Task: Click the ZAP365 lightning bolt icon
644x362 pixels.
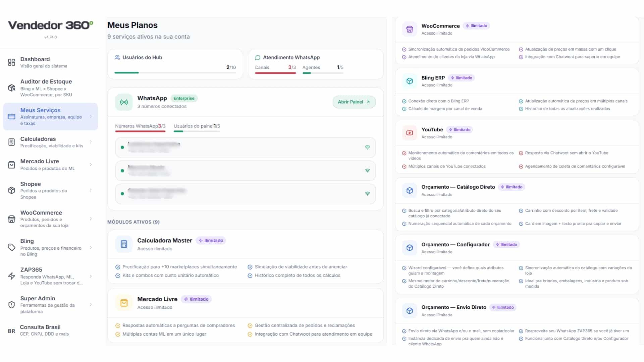Action: coord(11,276)
